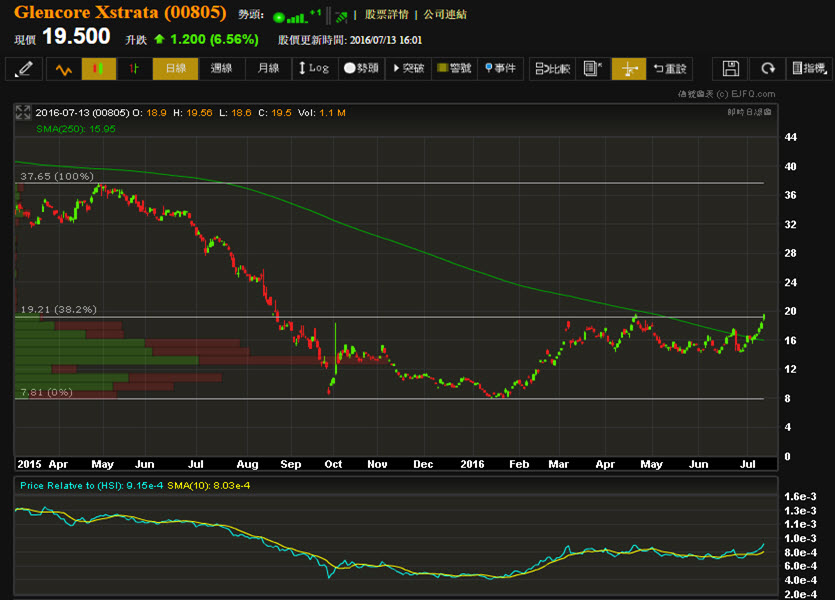Toggle the 突破 breakout signals
The width and height of the screenshot is (835, 600).
[408, 69]
